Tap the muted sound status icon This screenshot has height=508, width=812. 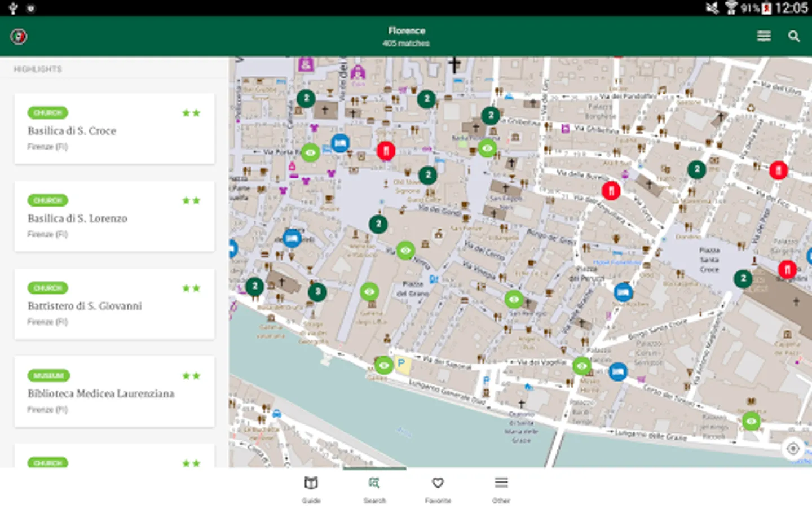(712, 8)
